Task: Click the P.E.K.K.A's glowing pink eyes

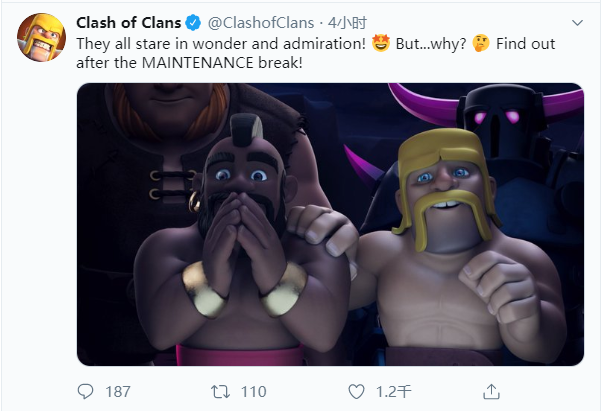Action: [x=497, y=116]
